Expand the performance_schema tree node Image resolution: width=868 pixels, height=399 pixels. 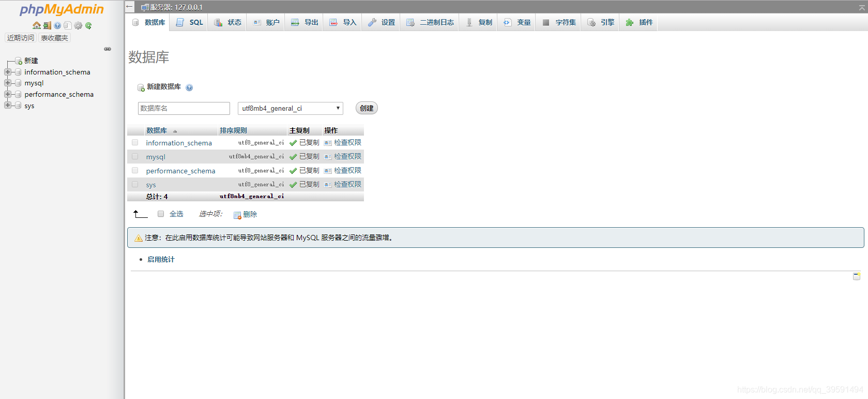pos(7,94)
